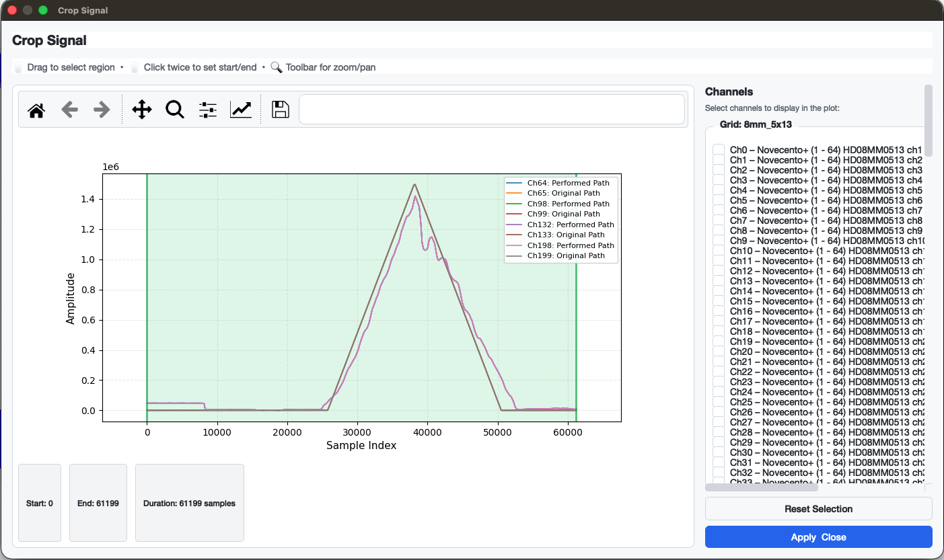Viewport: 944px width, 560px height.
Task: Activate the Zoom magnifier tool
Action: point(175,110)
